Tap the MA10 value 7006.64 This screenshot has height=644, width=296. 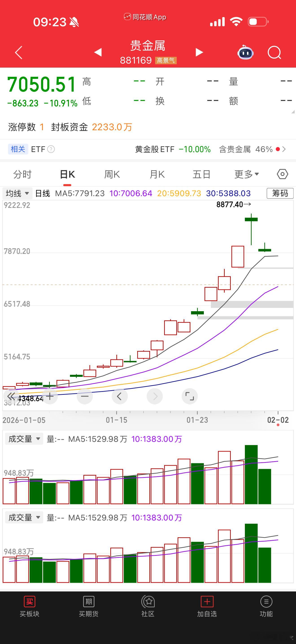point(131,193)
